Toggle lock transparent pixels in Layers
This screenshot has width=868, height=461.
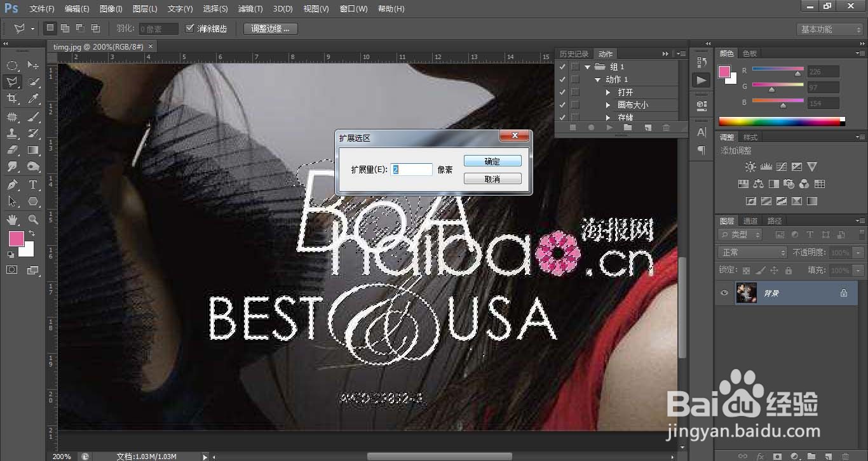(x=747, y=270)
